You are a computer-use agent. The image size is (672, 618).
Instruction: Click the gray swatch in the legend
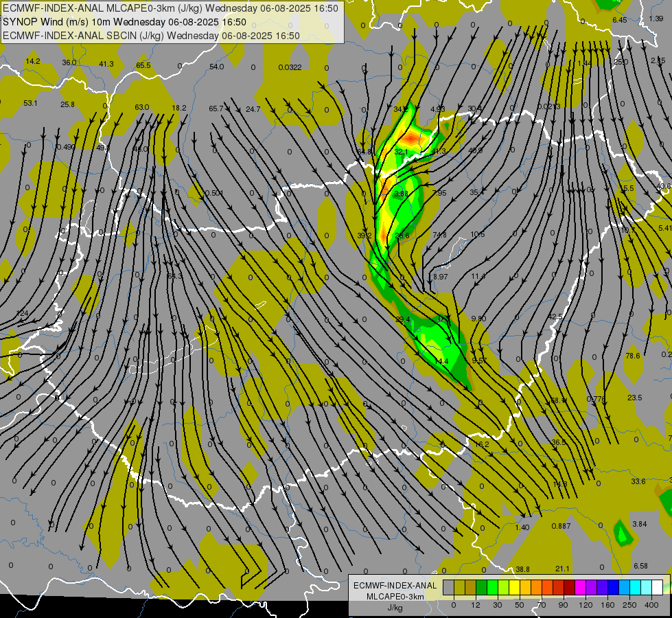point(449,588)
